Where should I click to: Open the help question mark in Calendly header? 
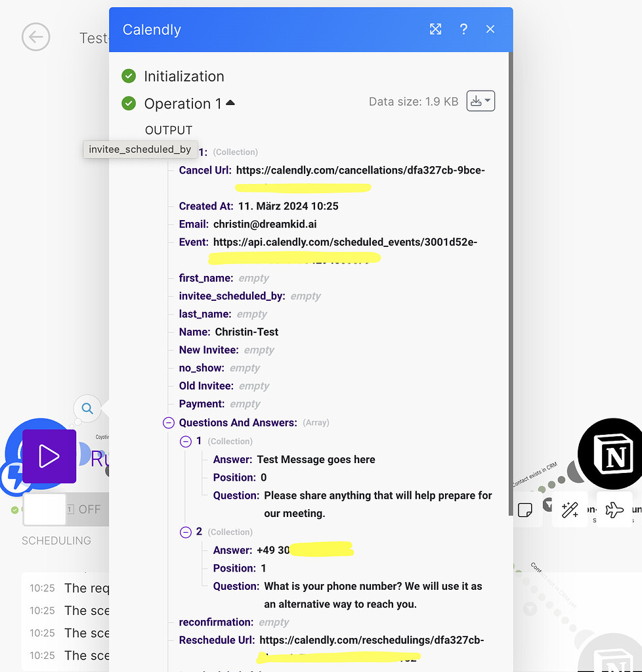[x=463, y=29]
